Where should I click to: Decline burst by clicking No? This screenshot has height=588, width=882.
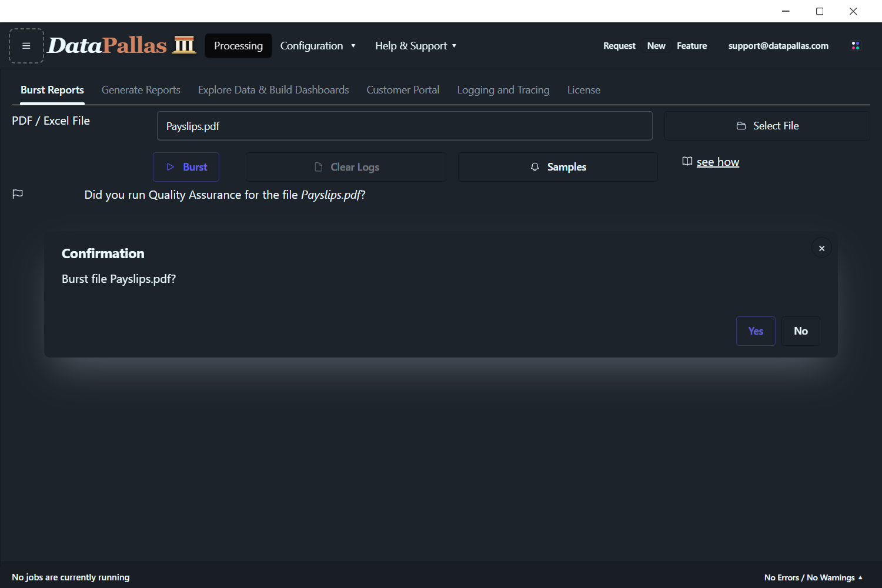pyautogui.click(x=801, y=331)
